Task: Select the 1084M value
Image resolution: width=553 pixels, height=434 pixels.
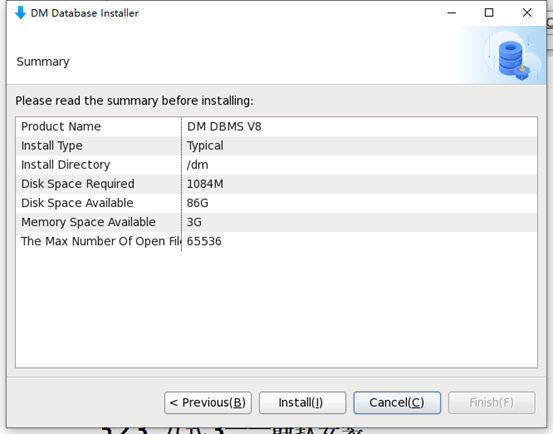Action: [x=205, y=184]
